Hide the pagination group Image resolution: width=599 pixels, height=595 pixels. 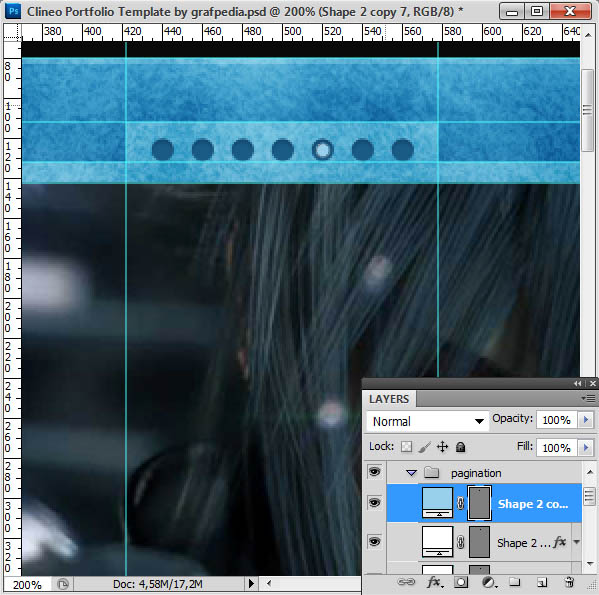coord(374,472)
